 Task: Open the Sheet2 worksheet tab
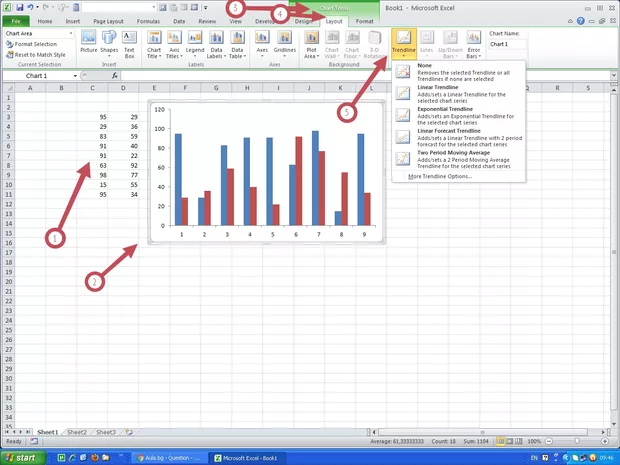[77, 432]
